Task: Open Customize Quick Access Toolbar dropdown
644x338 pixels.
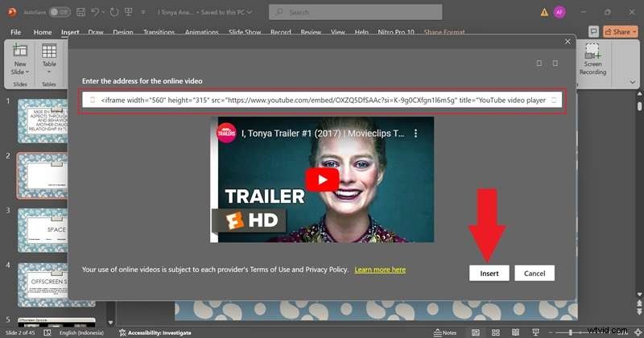Action: 143,12
